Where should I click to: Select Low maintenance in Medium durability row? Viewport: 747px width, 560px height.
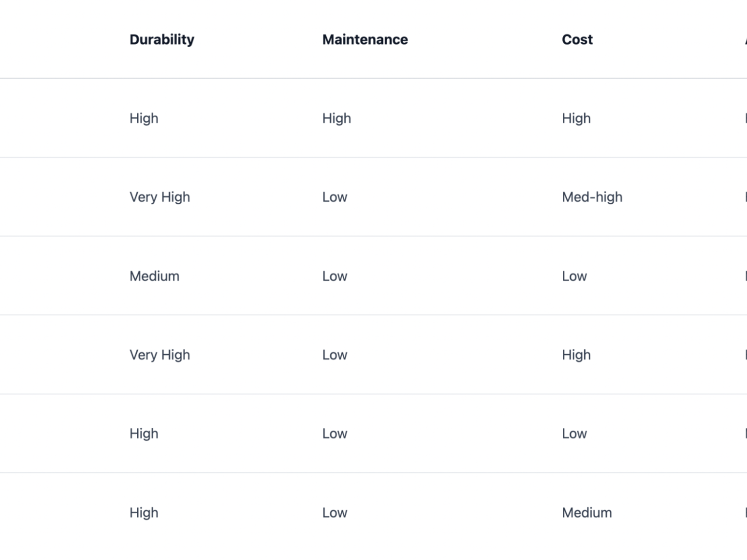pyautogui.click(x=335, y=276)
